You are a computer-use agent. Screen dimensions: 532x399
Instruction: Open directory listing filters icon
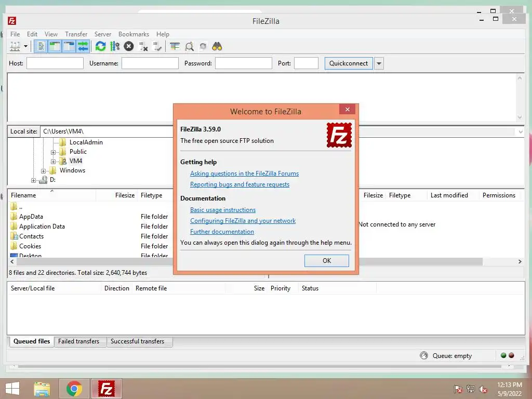tap(175, 46)
